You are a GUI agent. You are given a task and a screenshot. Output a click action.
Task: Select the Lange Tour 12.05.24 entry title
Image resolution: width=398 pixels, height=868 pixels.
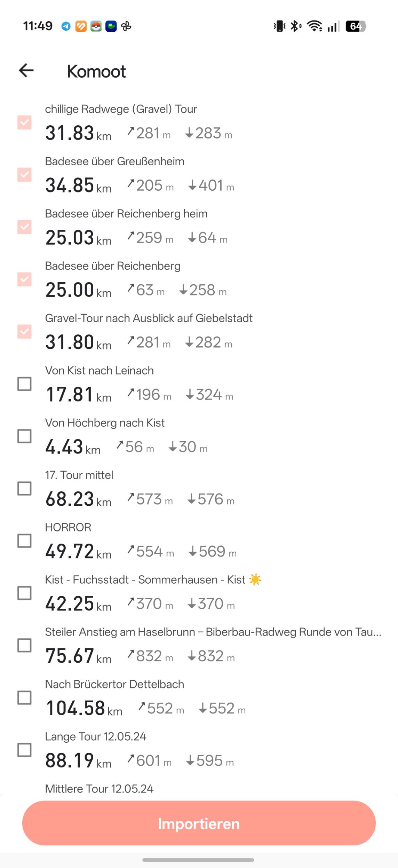tap(96, 736)
